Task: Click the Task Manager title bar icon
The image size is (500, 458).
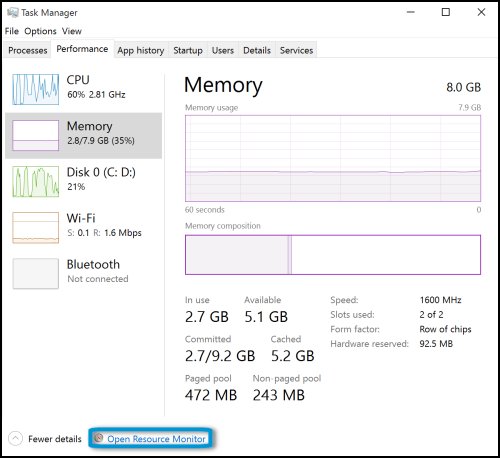Action: pos(12,12)
